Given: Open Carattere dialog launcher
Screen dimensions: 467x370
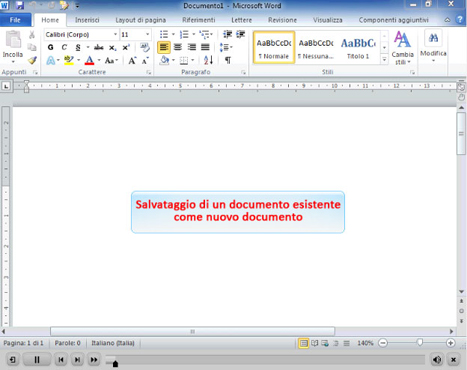Looking at the screenshot, I should [149, 72].
